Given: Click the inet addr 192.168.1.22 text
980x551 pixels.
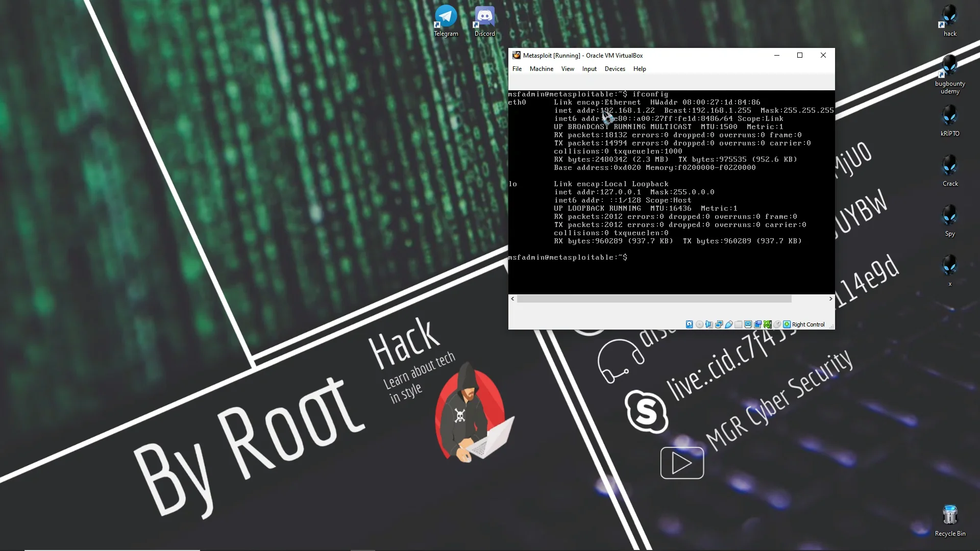Looking at the screenshot, I should (604, 111).
